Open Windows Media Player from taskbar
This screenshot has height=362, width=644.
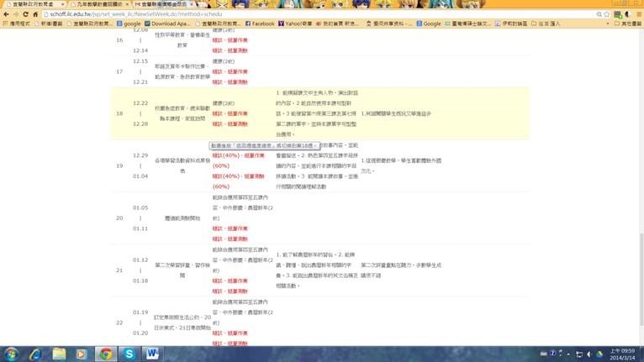[82, 353]
